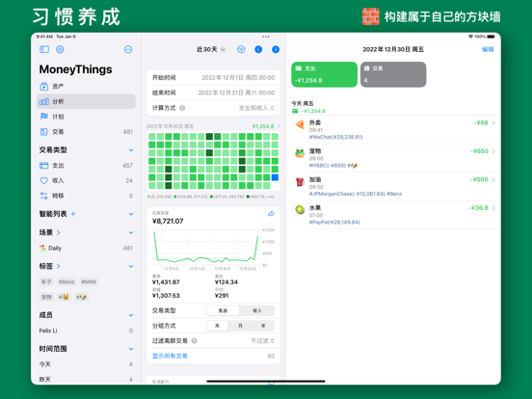532x399 pixels.
Task: Collapse the 场景 section chevron
Action: pos(131,233)
